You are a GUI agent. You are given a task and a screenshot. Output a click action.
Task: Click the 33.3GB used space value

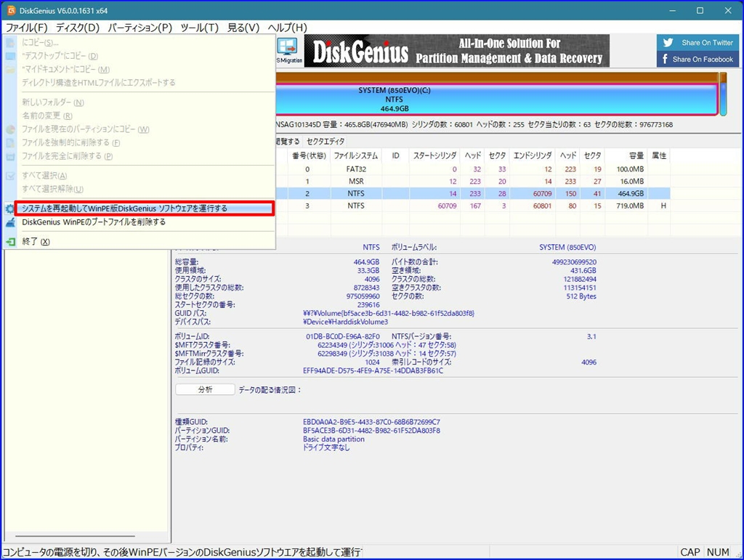click(368, 270)
